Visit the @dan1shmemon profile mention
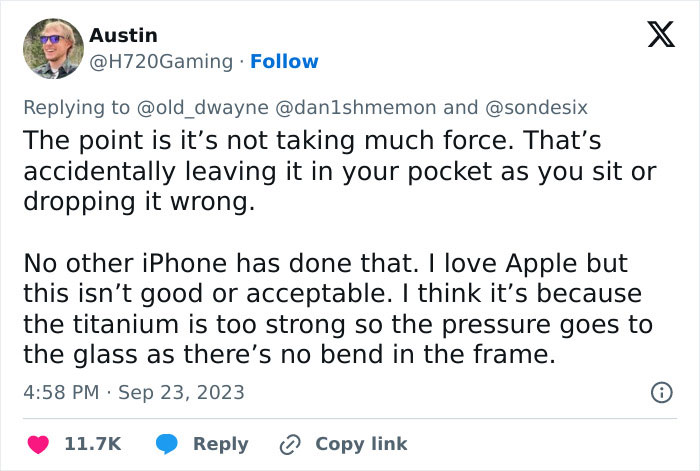 (x=354, y=107)
